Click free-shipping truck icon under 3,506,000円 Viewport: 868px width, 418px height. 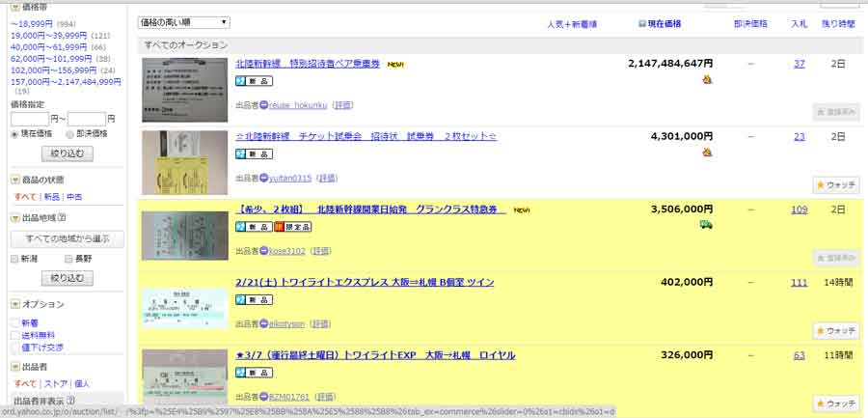(x=706, y=225)
